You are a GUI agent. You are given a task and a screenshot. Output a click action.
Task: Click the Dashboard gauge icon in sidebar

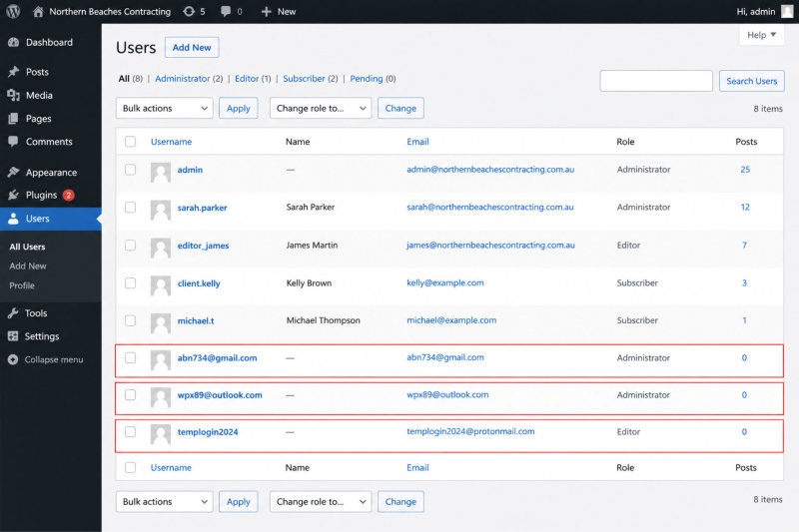click(14, 42)
